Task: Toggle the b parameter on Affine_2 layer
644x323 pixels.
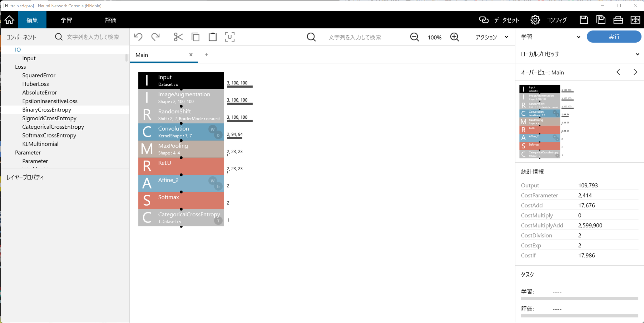Action: click(218, 187)
